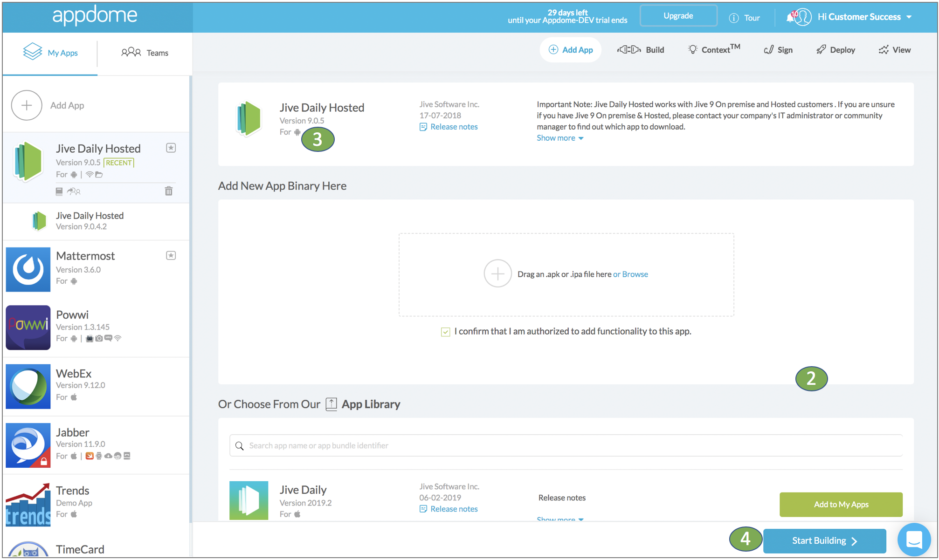Click the Jive Daily Hosted header app icon
The image size is (939, 560).
pos(249,118)
